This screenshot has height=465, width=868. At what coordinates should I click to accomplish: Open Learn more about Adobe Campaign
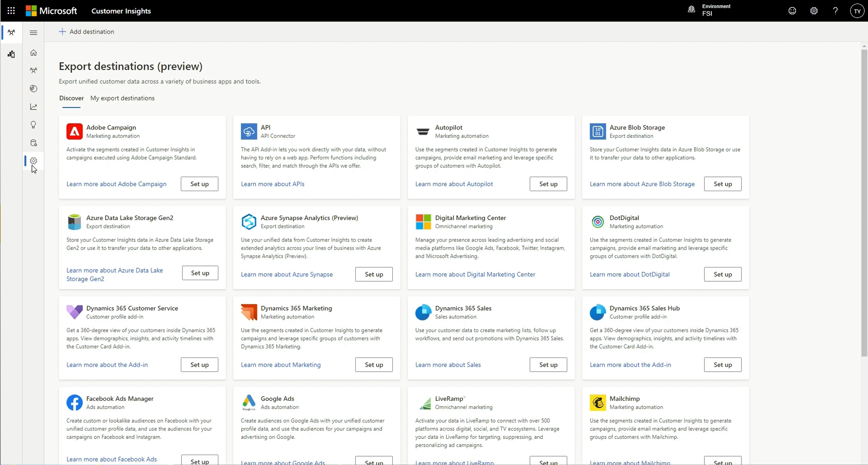point(116,184)
